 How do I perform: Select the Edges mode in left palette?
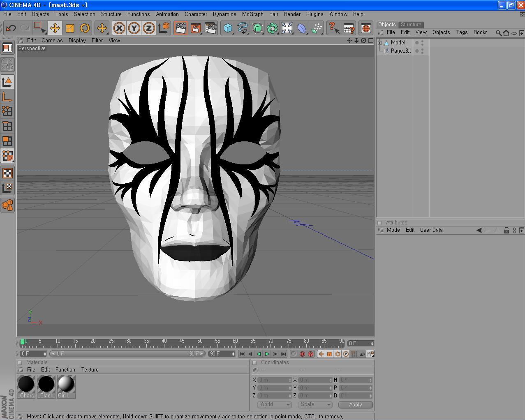(x=7, y=126)
